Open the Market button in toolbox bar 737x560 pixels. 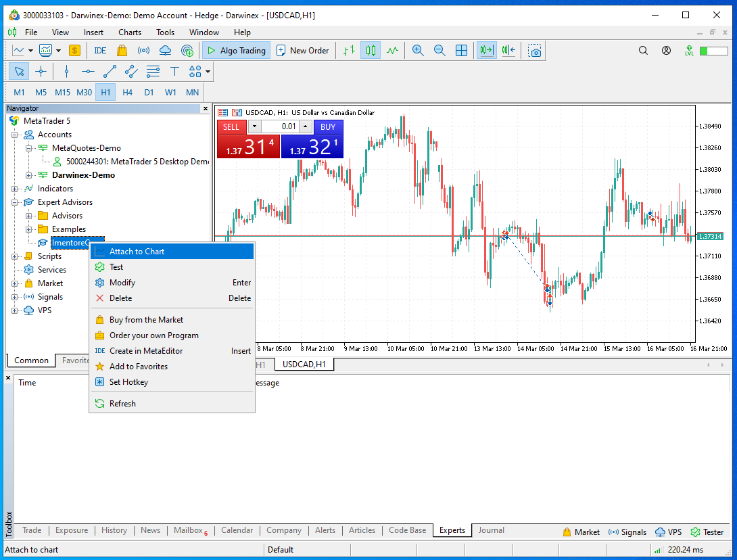(x=581, y=532)
